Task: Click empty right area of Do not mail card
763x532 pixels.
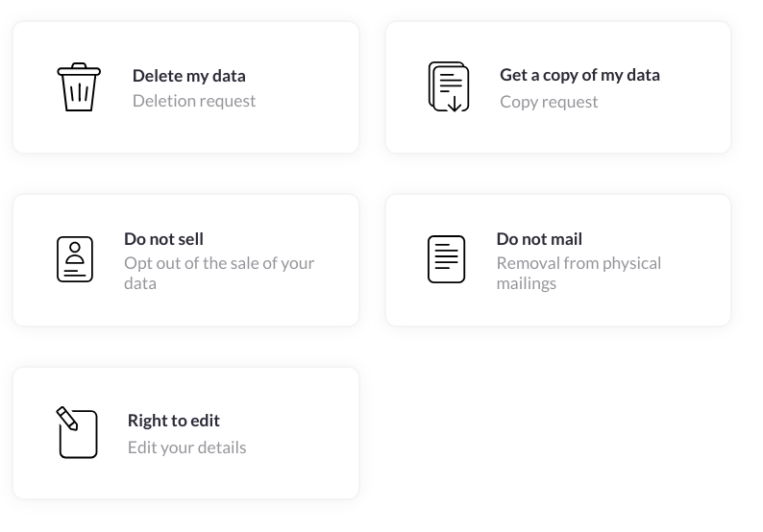Action: (697, 259)
